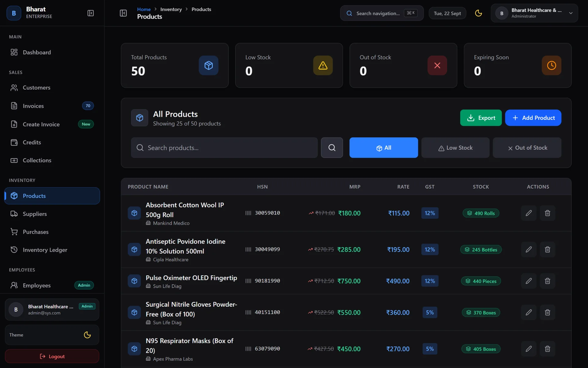This screenshot has height=368, width=588.
Task: Select the All filter tab
Action: coord(384,148)
